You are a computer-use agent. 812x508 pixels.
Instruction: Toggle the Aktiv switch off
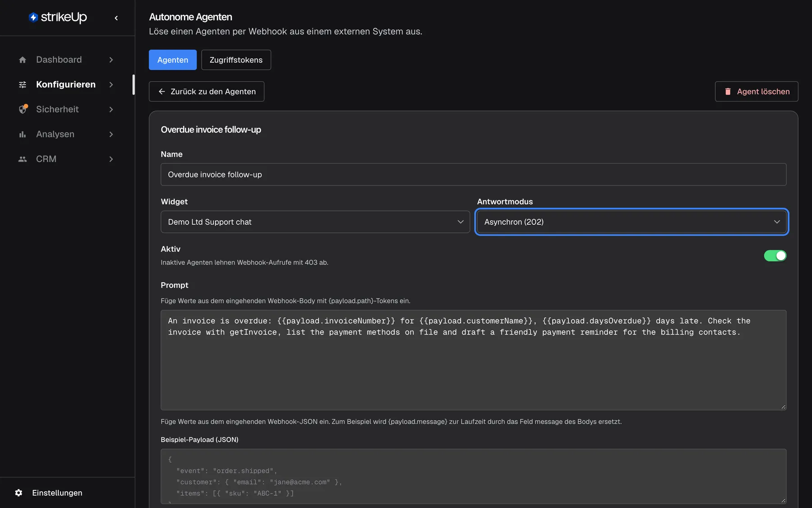775,256
